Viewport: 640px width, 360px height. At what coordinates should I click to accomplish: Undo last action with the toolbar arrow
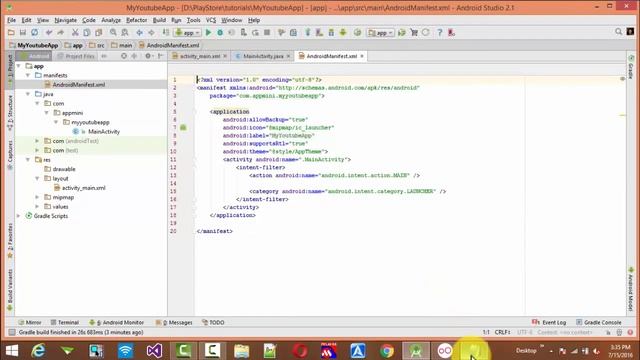(x=49, y=32)
